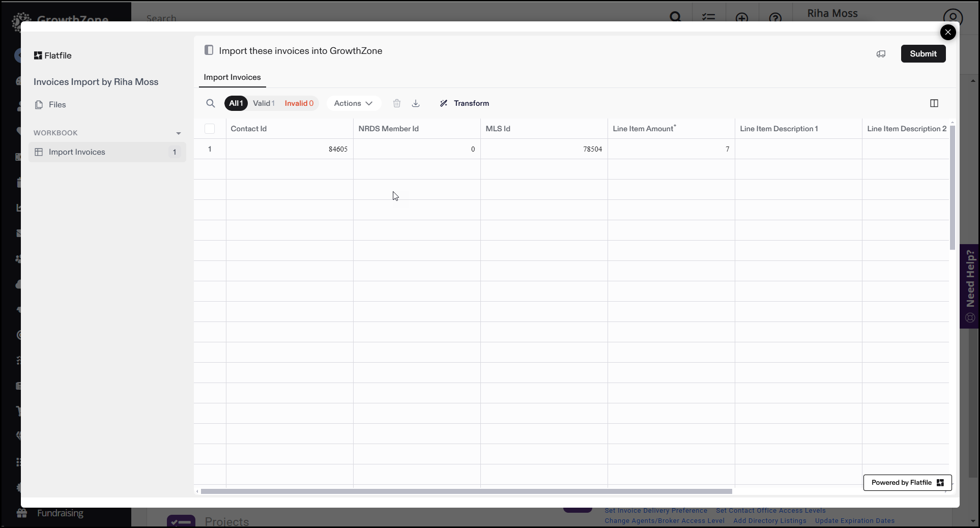The width and height of the screenshot is (980, 528).
Task: Open Files in the Flatfile sidebar
Action: [57, 105]
